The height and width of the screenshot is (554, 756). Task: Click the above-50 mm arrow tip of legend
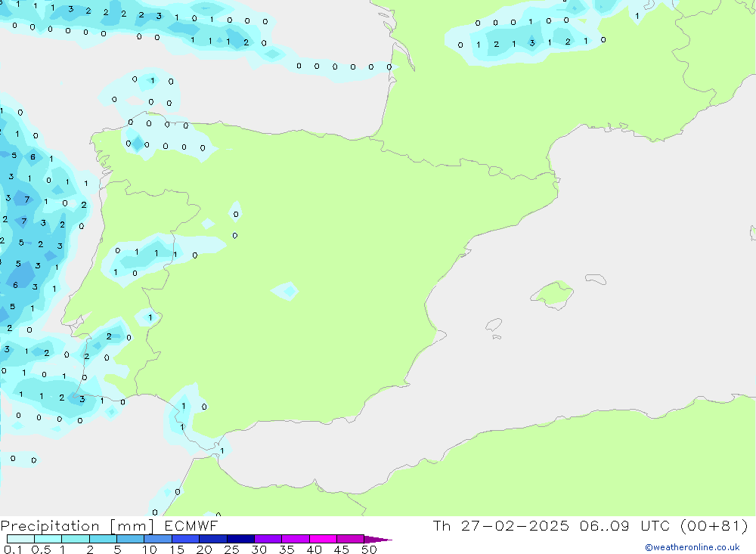[378, 540]
